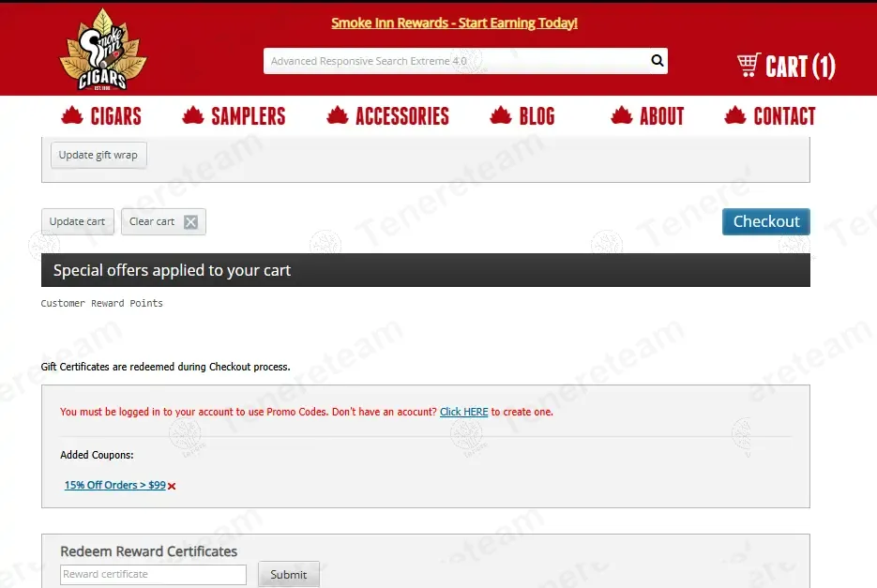Click the leaf icon beside Cigars
The image size is (877, 588).
pyautogui.click(x=72, y=115)
